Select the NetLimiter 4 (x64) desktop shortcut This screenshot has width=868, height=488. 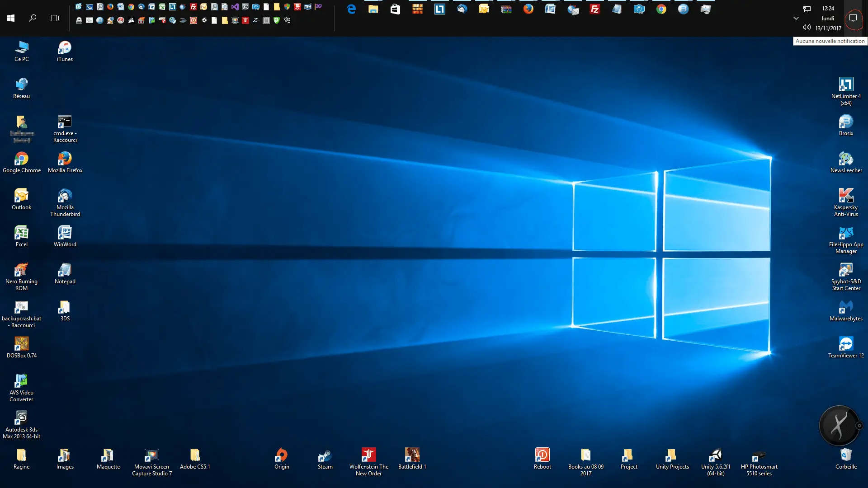(846, 92)
